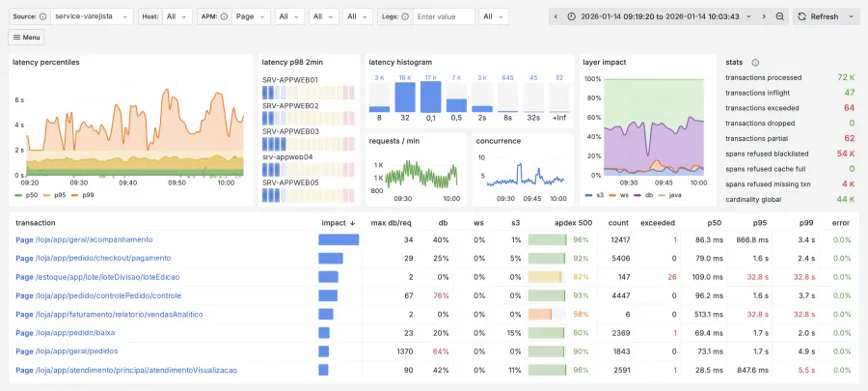The width and height of the screenshot is (868, 391).
Task: Click the exceeded column header
Action: pyautogui.click(x=658, y=223)
